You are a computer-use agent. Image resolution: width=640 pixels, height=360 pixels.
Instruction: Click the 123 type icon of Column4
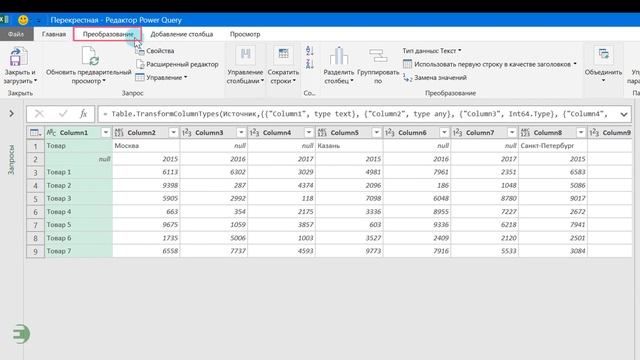(254, 132)
